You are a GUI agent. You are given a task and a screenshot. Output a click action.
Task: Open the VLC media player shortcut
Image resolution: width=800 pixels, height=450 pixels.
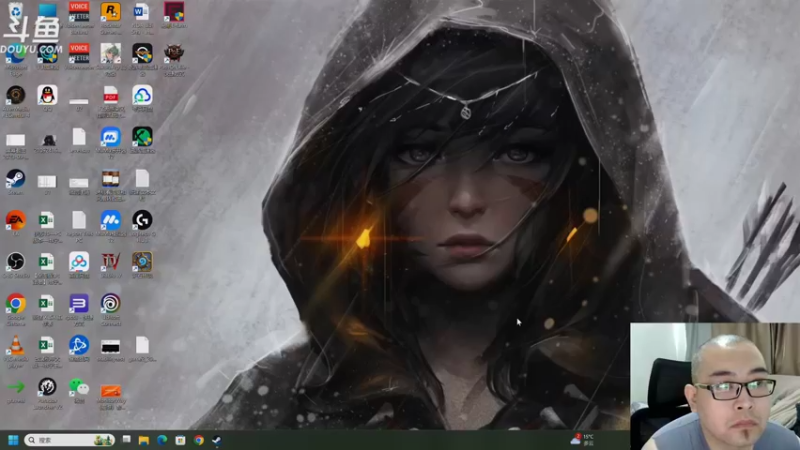coord(15,345)
